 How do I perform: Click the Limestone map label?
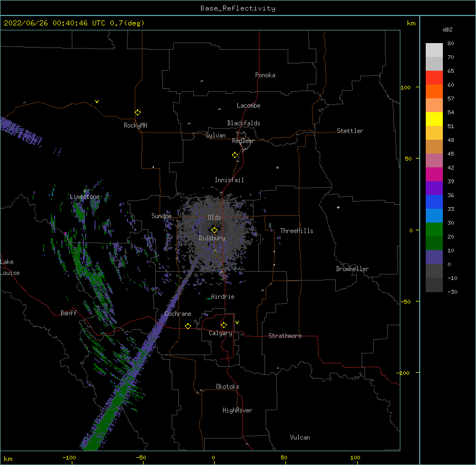[x=84, y=197]
